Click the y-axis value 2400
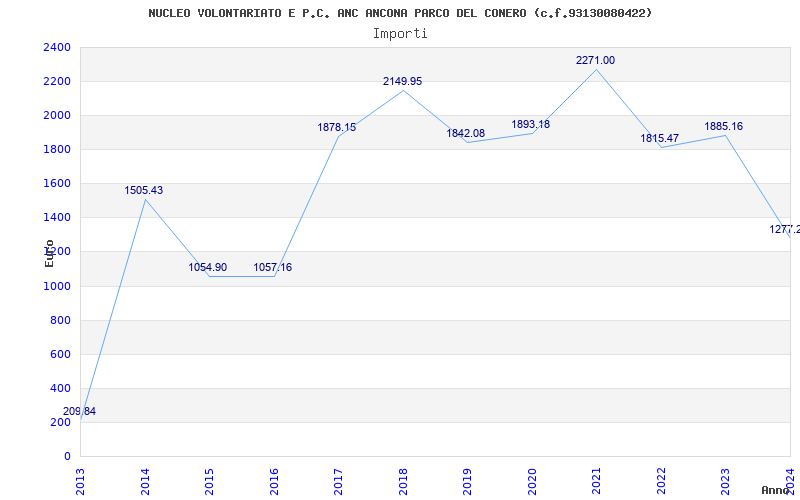Screen dimensions: 800x500 tap(57, 47)
